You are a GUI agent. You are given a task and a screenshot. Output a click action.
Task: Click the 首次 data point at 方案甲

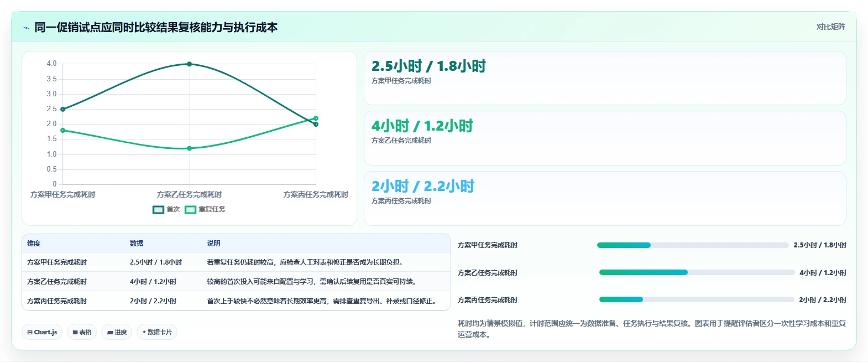pos(63,109)
